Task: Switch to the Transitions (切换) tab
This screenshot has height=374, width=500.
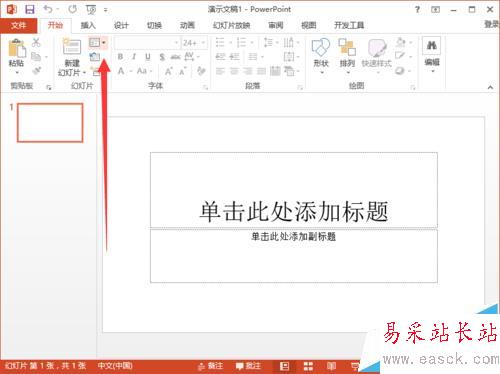Action: click(x=154, y=25)
